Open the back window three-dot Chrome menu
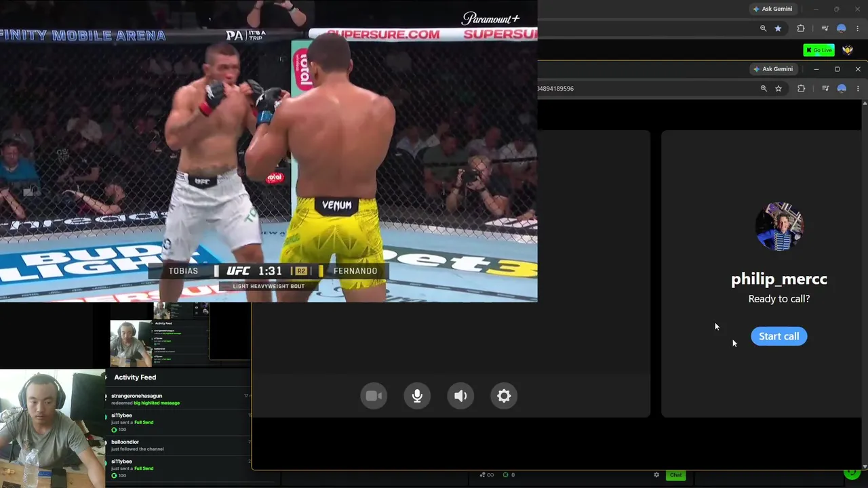This screenshot has width=868, height=488. 858,28
